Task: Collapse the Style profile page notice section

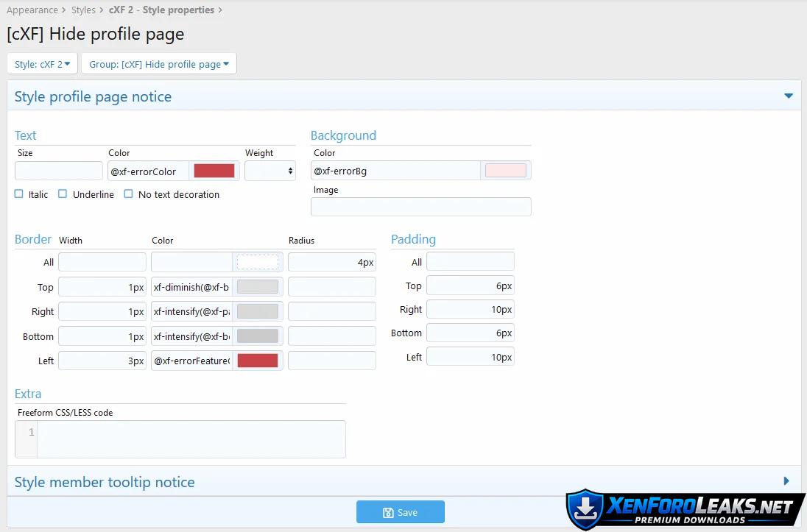Action: pos(788,96)
